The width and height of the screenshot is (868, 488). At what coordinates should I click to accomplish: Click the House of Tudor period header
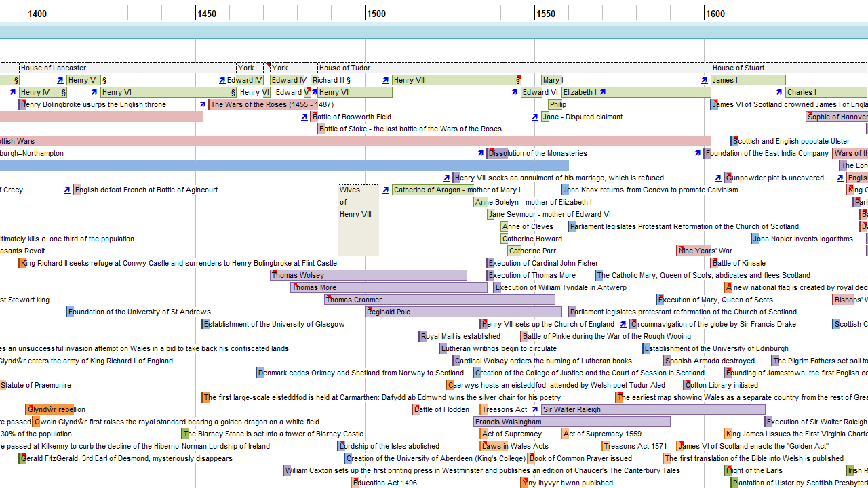pyautogui.click(x=344, y=68)
